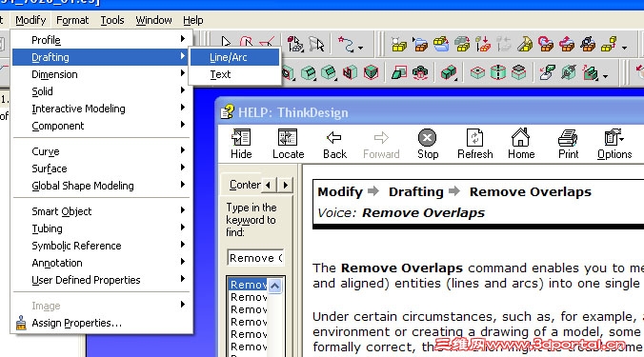This screenshot has width=644, height=357.
Task: Click the second green solid slot icon
Action: tap(329, 73)
